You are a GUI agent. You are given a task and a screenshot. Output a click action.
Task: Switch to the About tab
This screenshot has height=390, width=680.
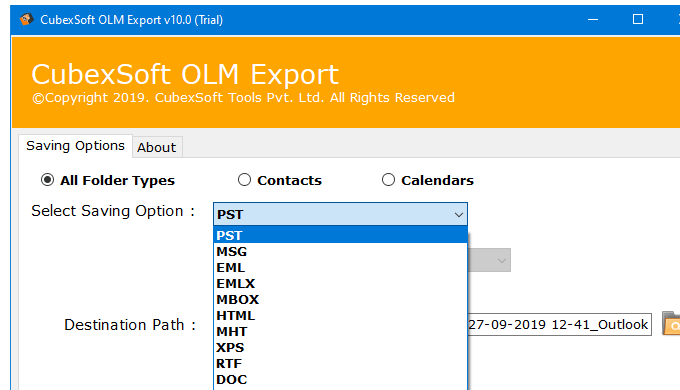coord(157,147)
